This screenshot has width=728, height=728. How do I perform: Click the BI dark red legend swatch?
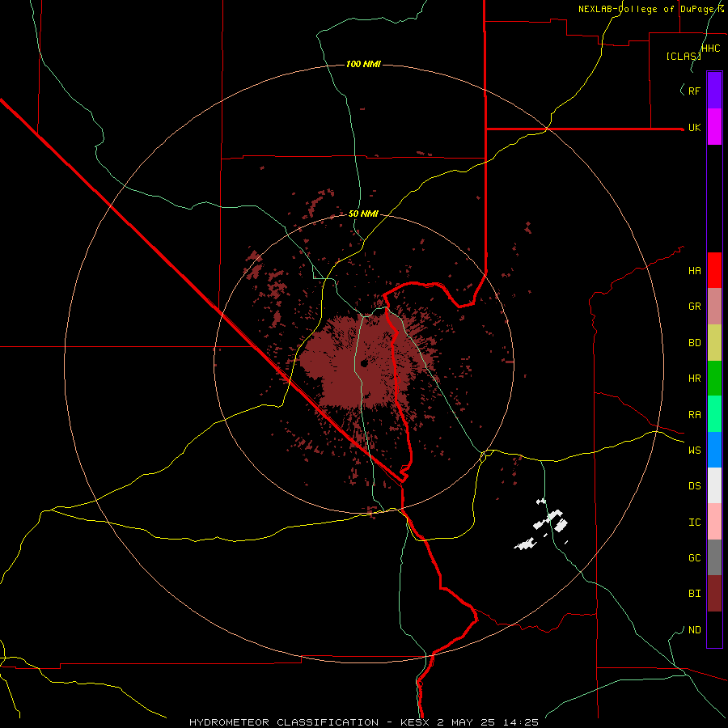click(x=714, y=594)
